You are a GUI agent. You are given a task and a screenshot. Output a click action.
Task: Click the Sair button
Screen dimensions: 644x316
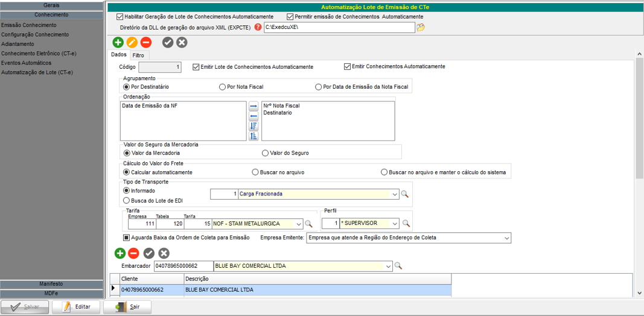[x=127, y=307]
